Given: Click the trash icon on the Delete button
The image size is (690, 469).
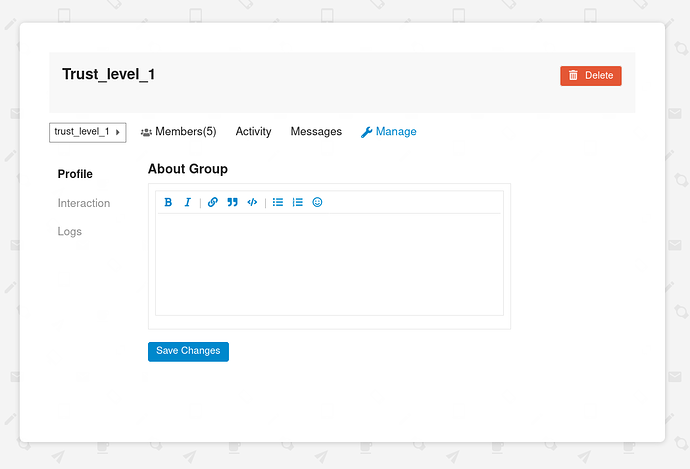Looking at the screenshot, I should [x=573, y=76].
